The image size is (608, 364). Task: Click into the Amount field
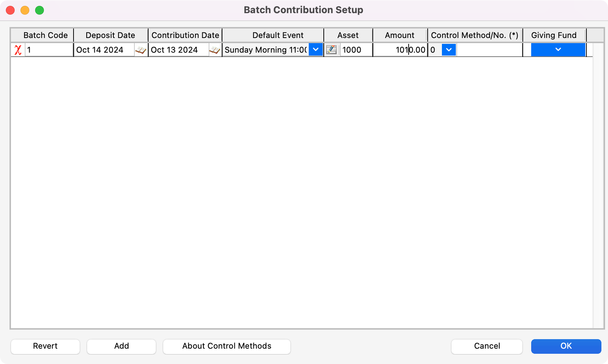tap(401, 50)
